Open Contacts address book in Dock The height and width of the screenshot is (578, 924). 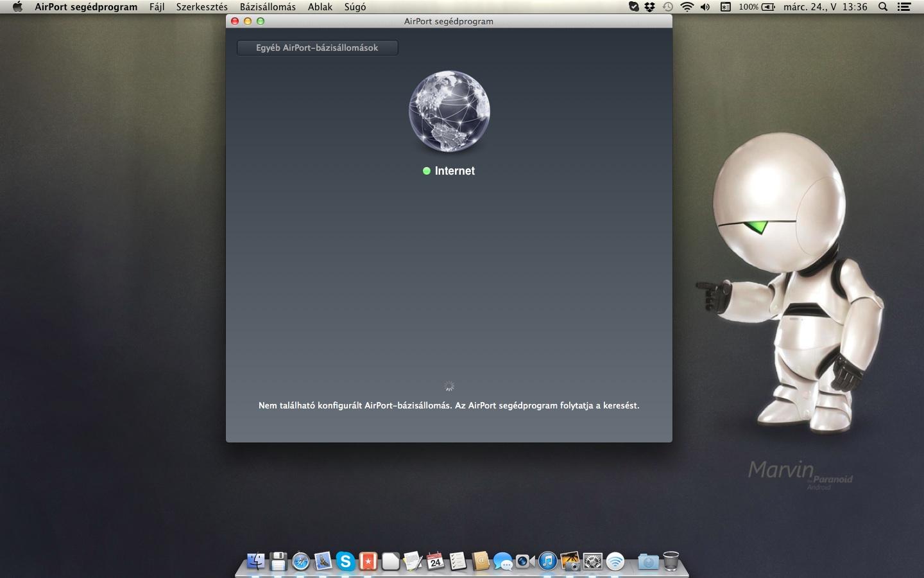pos(480,561)
